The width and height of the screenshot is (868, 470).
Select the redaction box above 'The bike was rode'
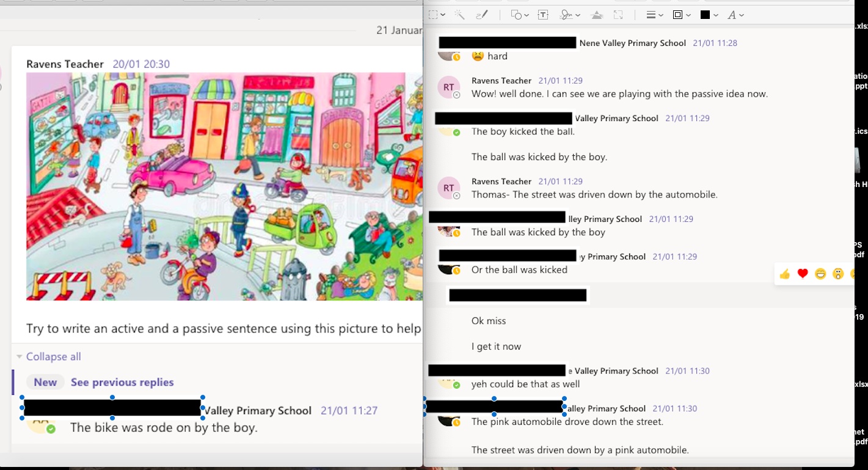tap(112, 408)
